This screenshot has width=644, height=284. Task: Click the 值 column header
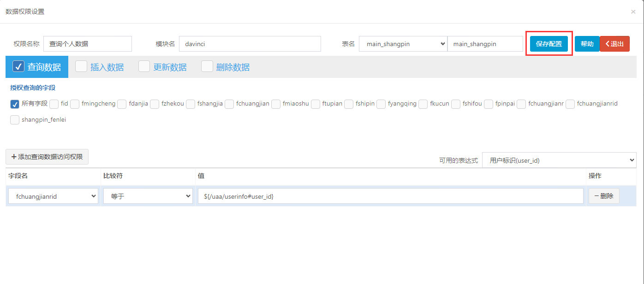pos(201,176)
